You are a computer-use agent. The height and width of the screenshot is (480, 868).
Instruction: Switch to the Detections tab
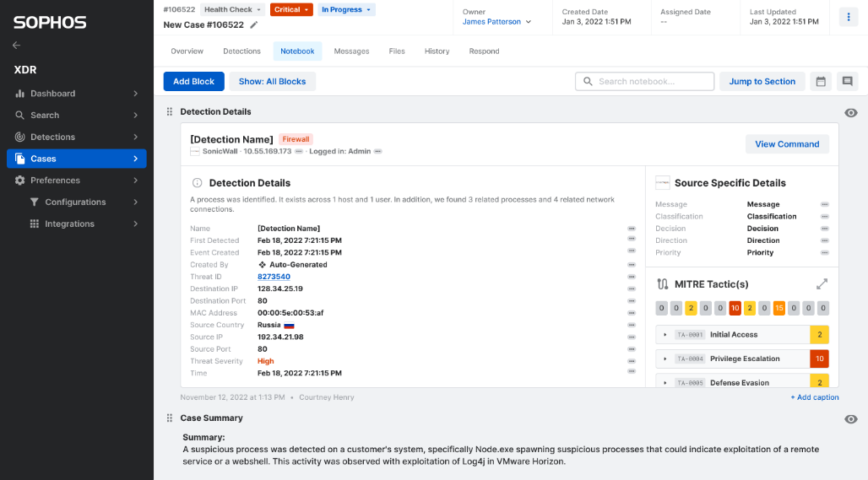pos(242,51)
